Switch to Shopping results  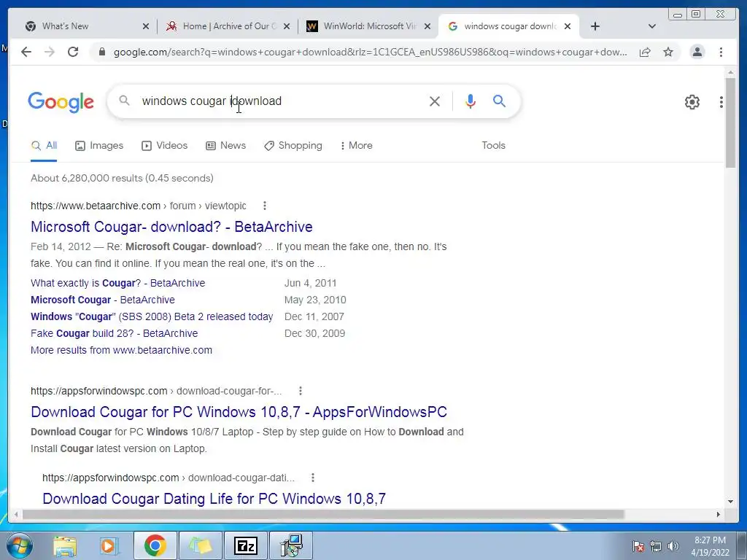(x=293, y=146)
